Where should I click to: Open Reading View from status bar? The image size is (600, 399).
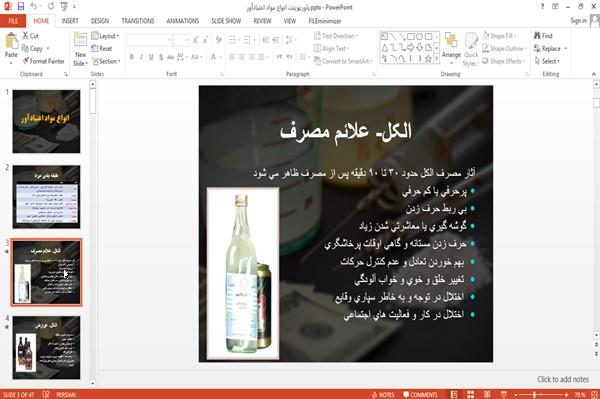(x=487, y=394)
